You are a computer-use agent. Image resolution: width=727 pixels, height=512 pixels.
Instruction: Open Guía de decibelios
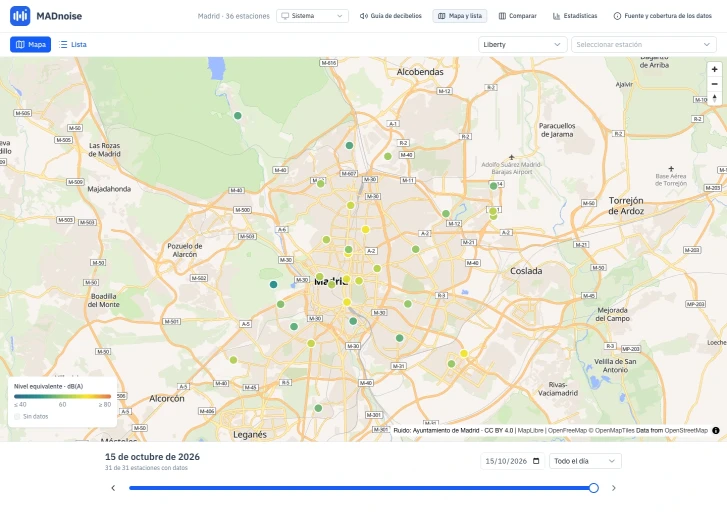pos(391,16)
